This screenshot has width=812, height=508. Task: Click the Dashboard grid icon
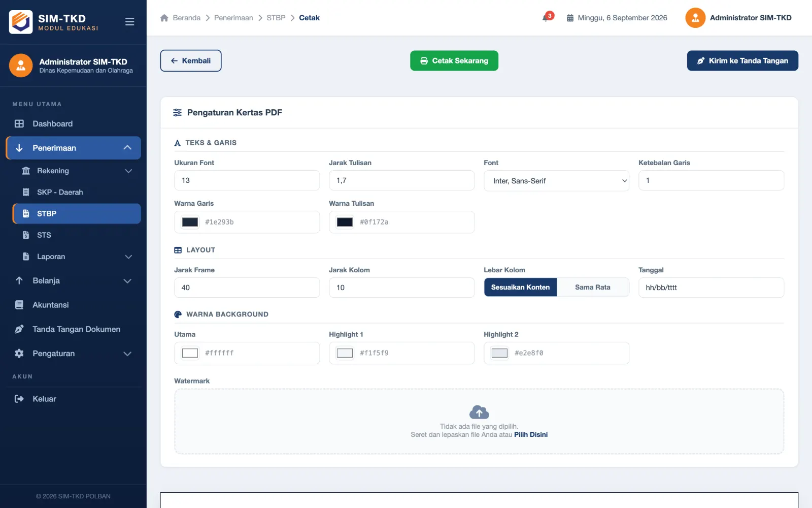click(x=19, y=123)
